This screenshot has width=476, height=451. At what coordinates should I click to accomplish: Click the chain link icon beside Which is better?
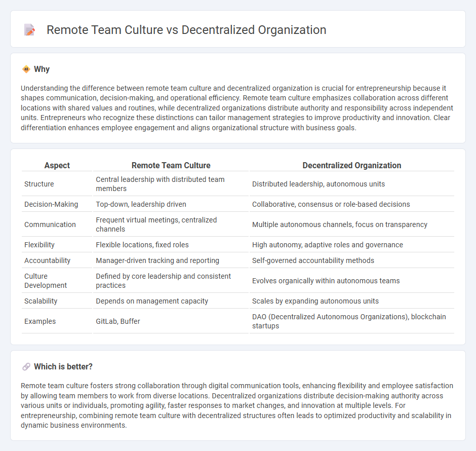26,366
